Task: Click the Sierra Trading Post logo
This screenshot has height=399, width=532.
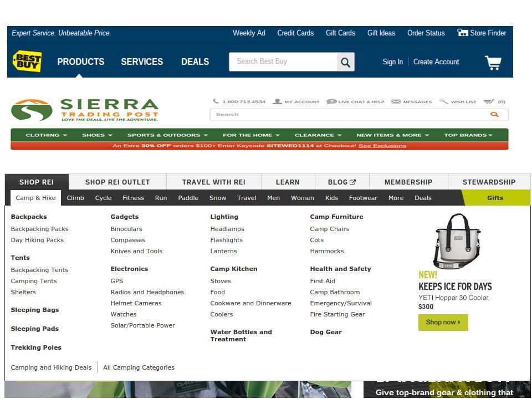Action: [85, 110]
